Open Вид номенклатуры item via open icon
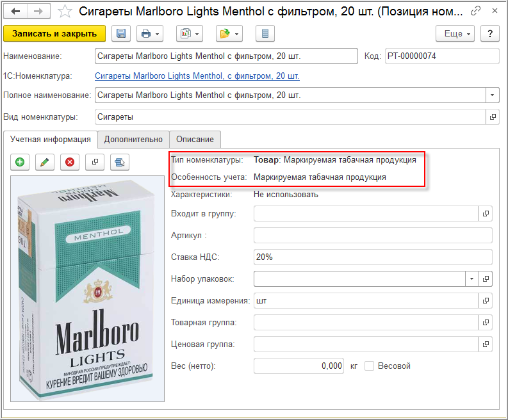 493,117
